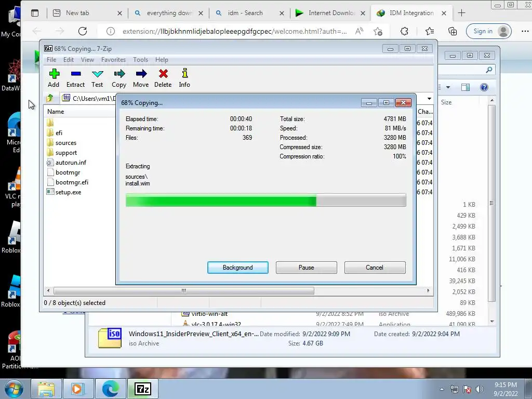The height and width of the screenshot is (399, 532).
Task: Open the Favorites menu in 7-Zip
Action: (x=113, y=60)
